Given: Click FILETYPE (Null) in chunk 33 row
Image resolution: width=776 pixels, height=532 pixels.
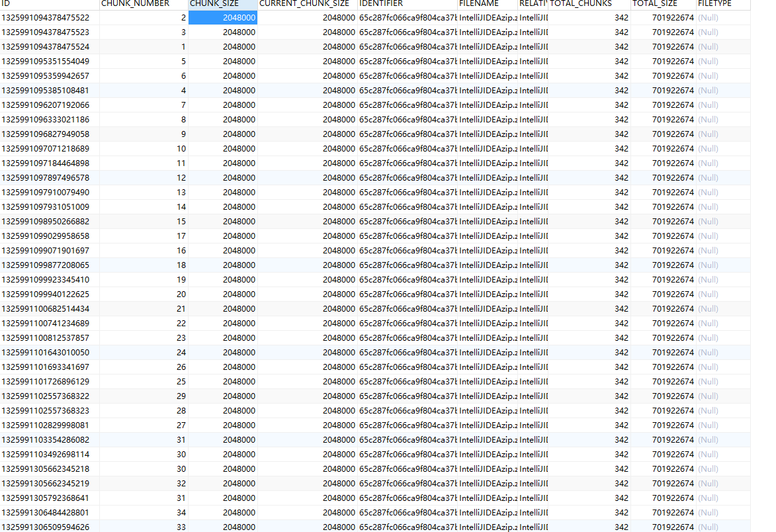Looking at the screenshot, I should coord(723,527).
